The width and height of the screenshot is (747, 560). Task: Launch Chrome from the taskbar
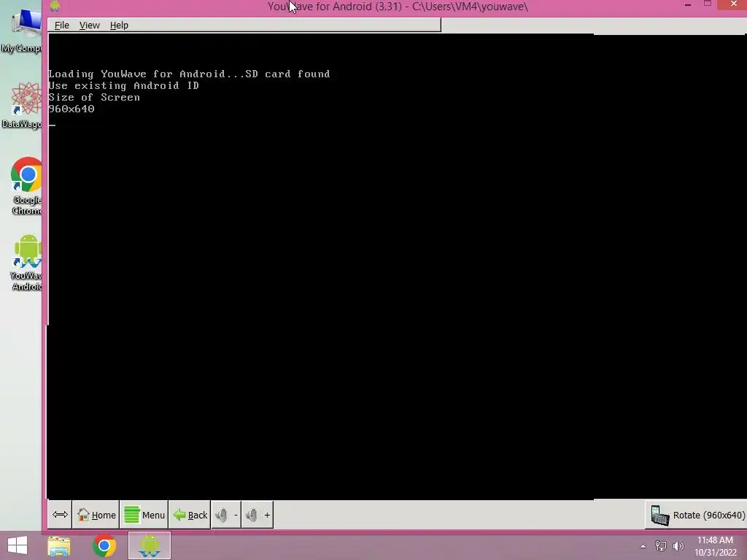[104, 545]
